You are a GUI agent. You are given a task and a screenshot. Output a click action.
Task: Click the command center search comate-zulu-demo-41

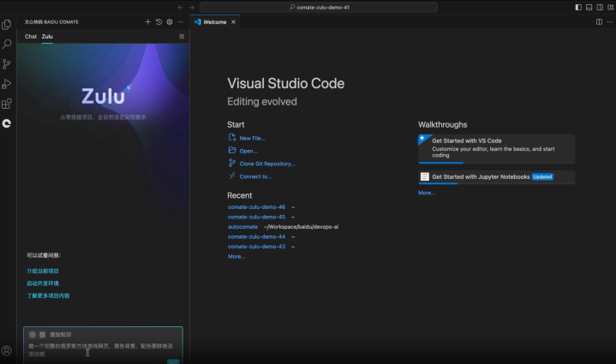[x=319, y=8]
